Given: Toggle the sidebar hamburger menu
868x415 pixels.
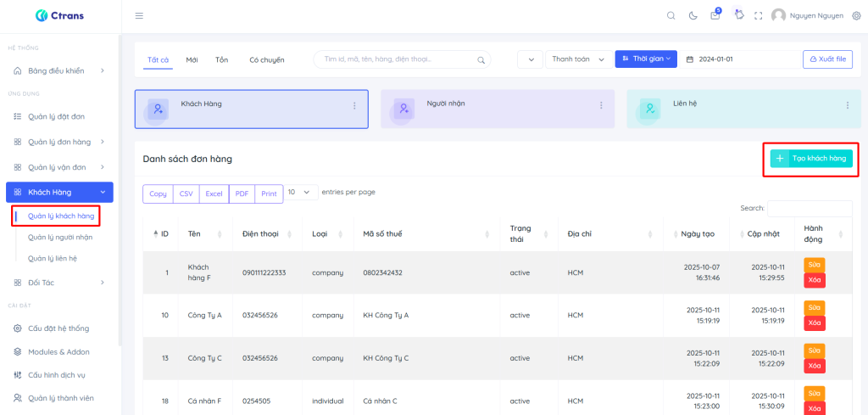Looking at the screenshot, I should (139, 15).
